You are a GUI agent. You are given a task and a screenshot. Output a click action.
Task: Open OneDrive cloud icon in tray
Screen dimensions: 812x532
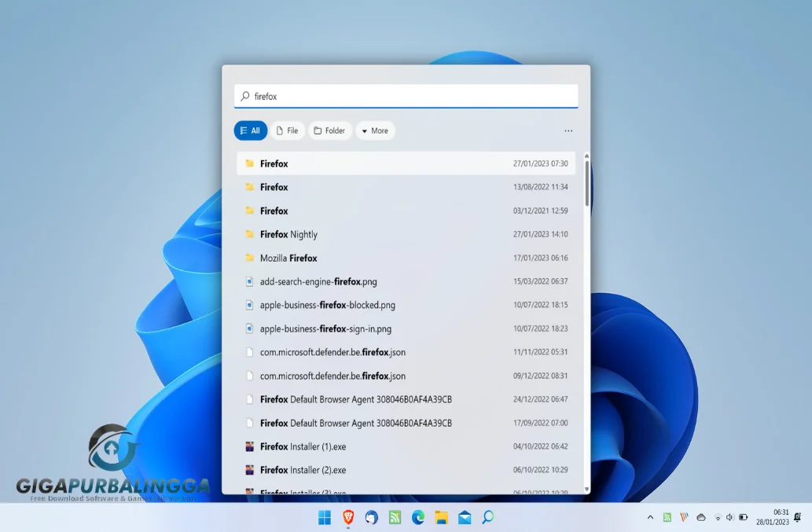coord(701,517)
